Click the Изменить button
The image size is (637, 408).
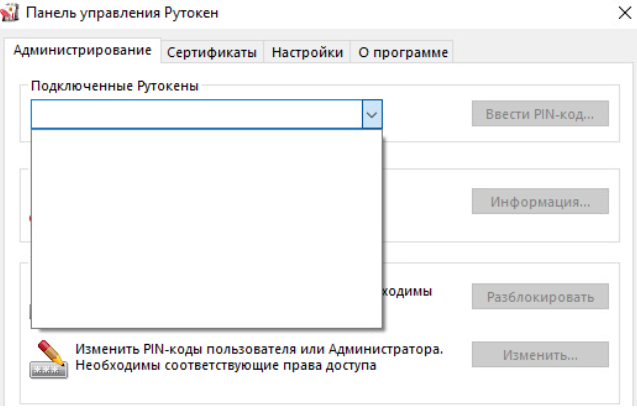pyautogui.click(x=540, y=355)
